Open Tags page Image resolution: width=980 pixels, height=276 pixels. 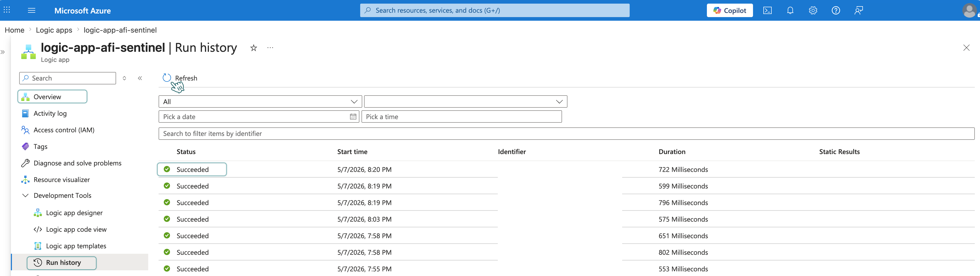coord(40,147)
